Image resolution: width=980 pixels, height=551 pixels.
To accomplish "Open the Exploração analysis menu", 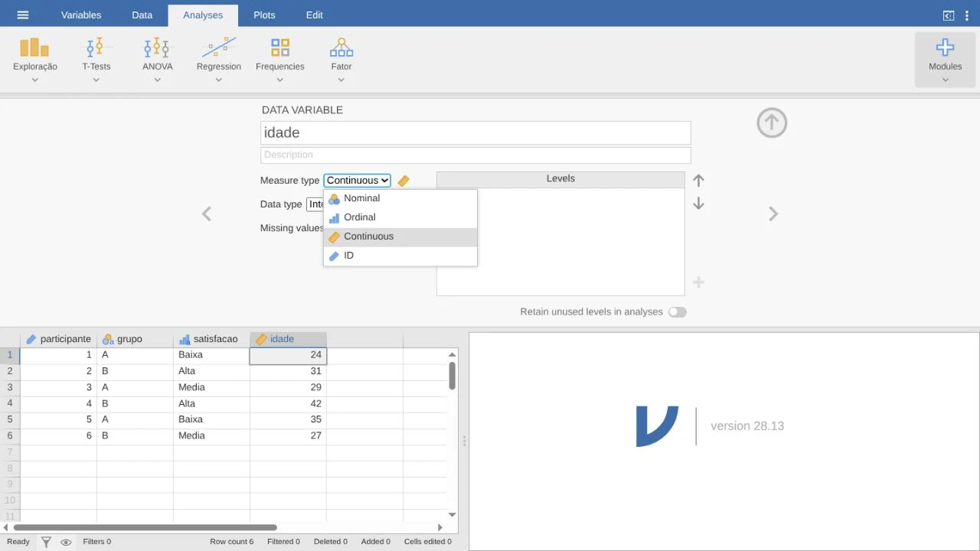I will coord(35,60).
